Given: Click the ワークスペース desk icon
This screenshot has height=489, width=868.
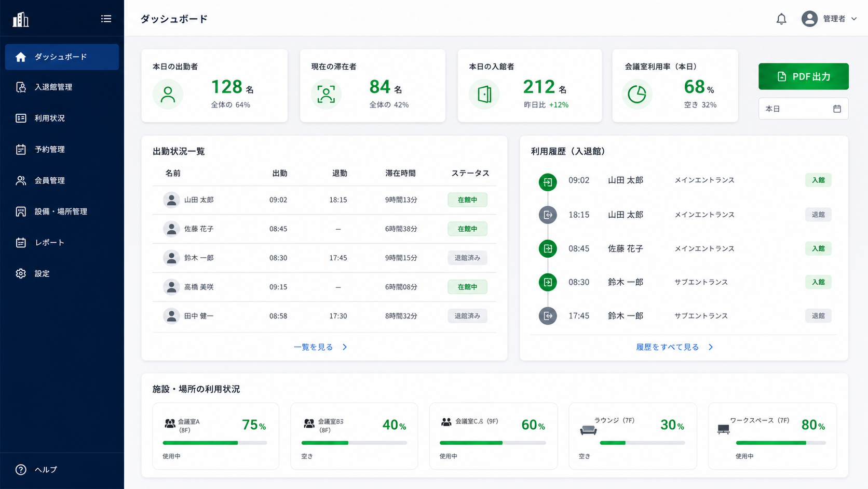Looking at the screenshot, I should tap(723, 429).
